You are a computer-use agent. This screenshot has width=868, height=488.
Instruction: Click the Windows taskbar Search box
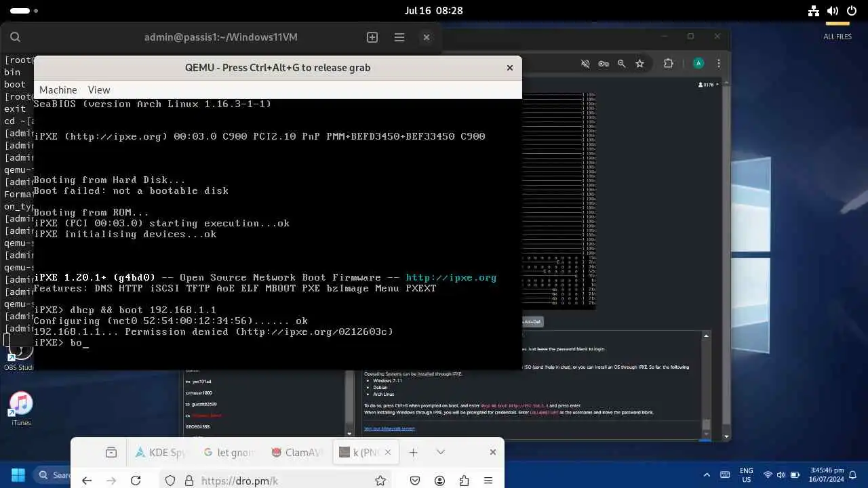point(53,475)
